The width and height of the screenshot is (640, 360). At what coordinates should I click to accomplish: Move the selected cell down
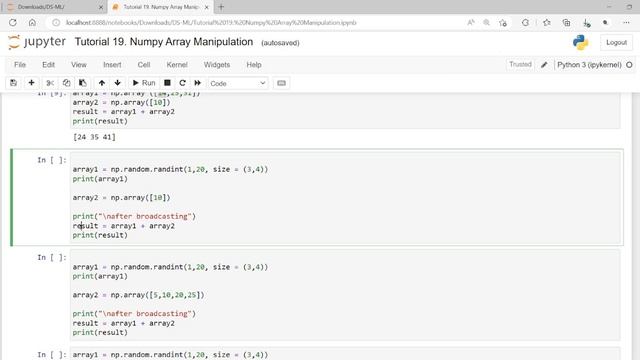tap(118, 83)
